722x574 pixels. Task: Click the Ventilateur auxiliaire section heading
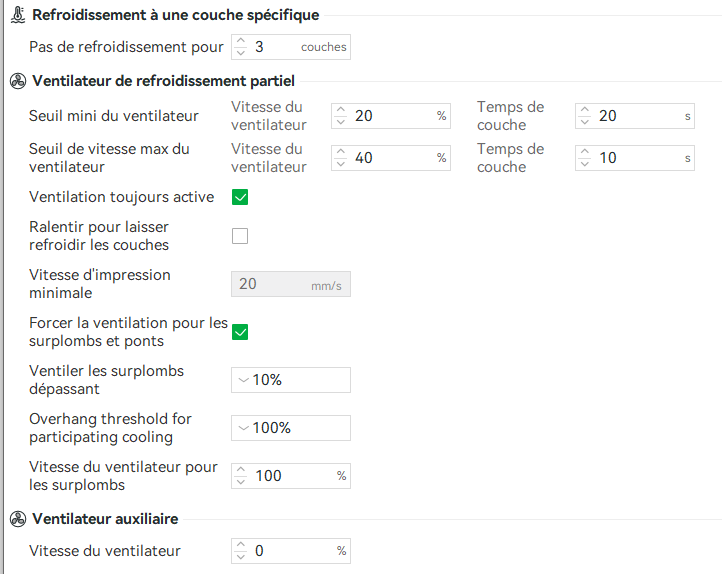pyautogui.click(x=105, y=519)
